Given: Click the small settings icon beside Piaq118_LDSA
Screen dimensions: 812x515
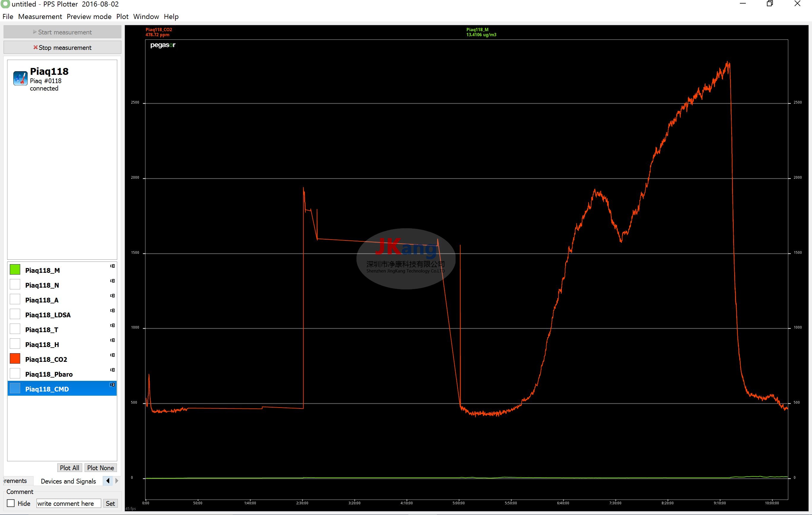Looking at the screenshot, I should pos(112,310).
